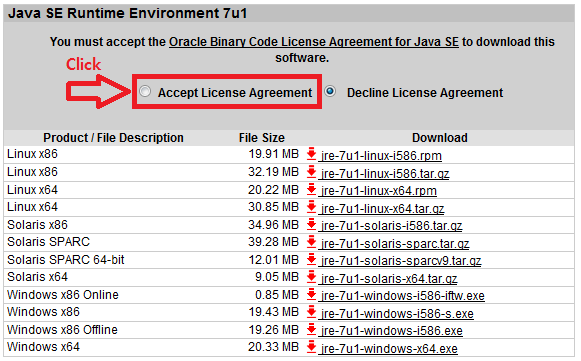581x361 pixels.
Task: Click download arrow icon for linux-x64.tar.gz
Action: pyautogui.click(x=312, y=206)
